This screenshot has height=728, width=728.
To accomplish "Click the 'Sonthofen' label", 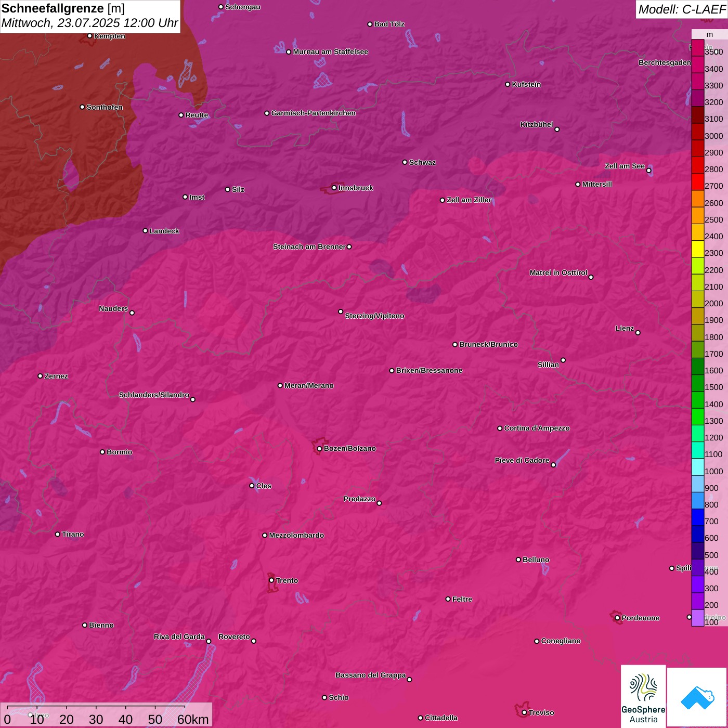I will pyautogui.click(x=105, y=107).
